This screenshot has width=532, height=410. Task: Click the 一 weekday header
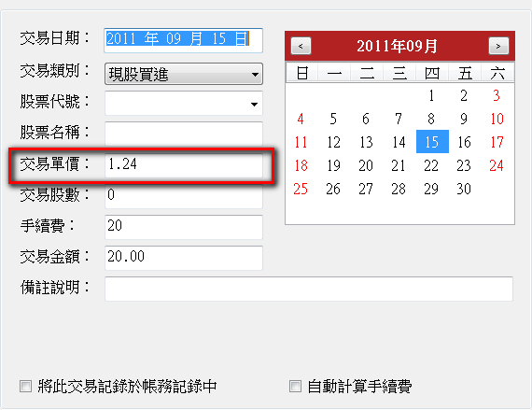coord(334,72)
